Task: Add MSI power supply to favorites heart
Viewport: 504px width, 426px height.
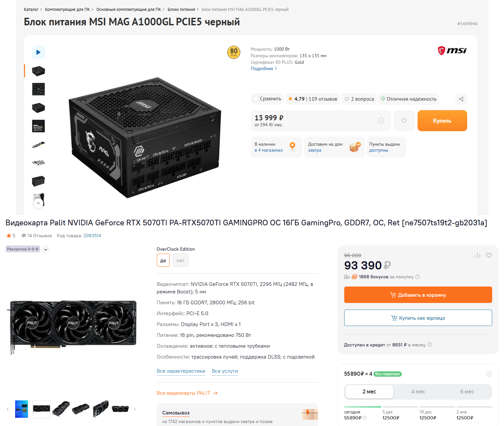Action: [x=404, y=121]
